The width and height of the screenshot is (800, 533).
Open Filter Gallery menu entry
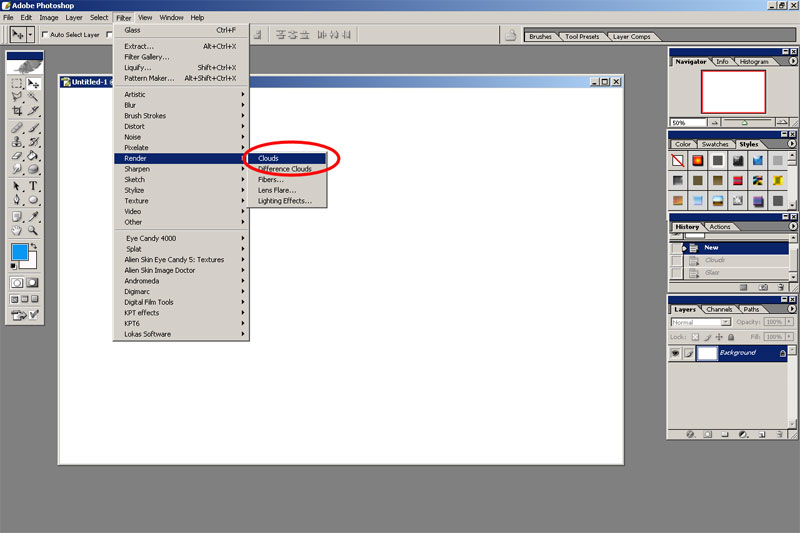coord(181,57)
